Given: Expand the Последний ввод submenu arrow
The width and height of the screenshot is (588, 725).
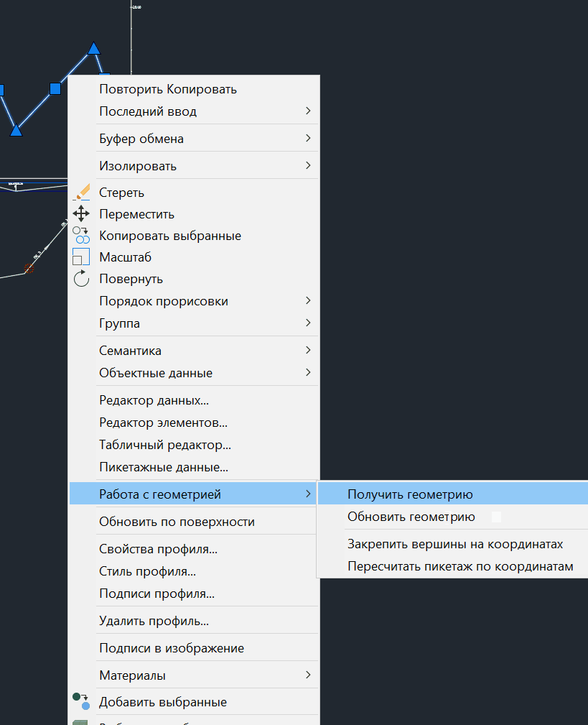Looking at the screenshot, I should pyautogui.click(x=308, y=111).
